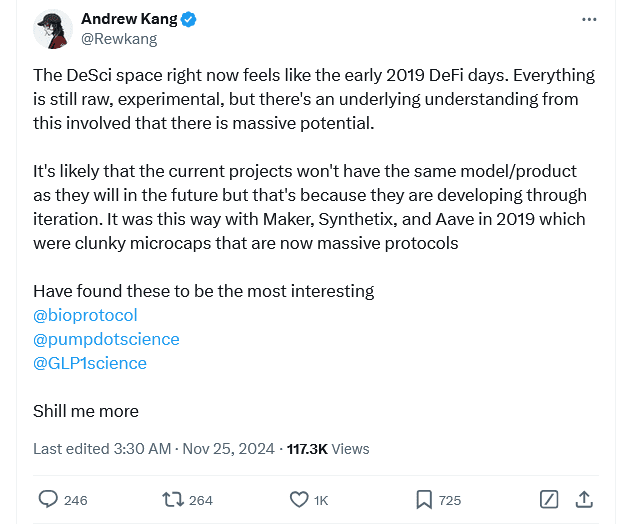Click the blue verified badge
Image resolution: width=631 pixels, height=524 pixels.
188,19
